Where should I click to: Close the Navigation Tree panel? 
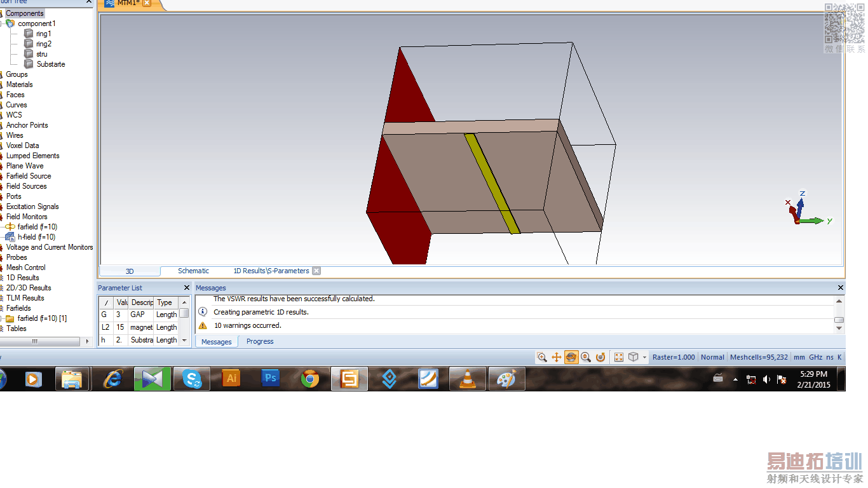[x=88, y=3]
